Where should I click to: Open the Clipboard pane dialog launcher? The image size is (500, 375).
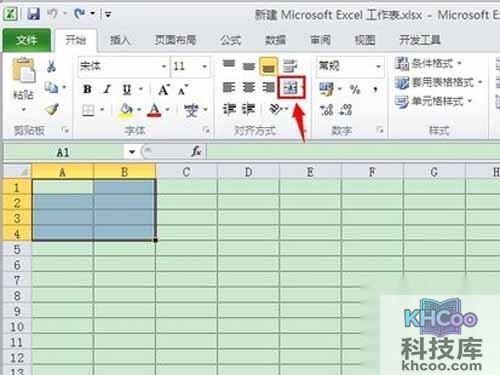click(66, 130)
